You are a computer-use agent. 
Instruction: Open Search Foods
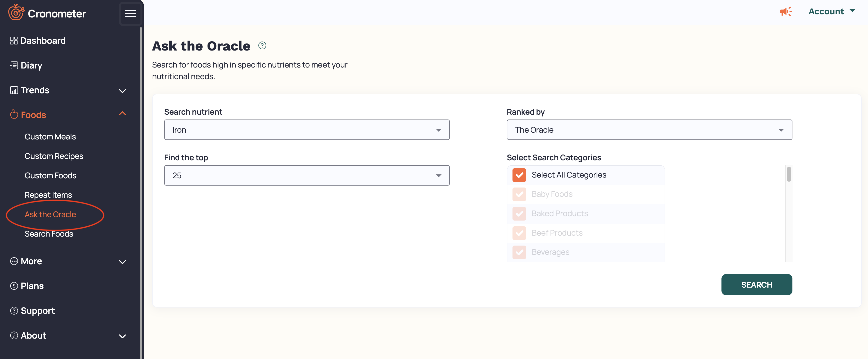pyautogui.click(x=49, y=234)
